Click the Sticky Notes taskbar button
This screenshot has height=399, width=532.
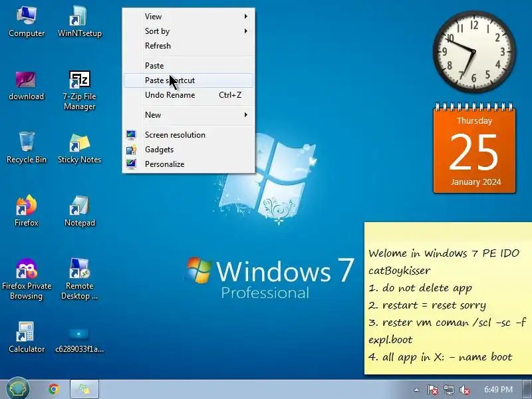pyautogui.click(x=84, y=389)
